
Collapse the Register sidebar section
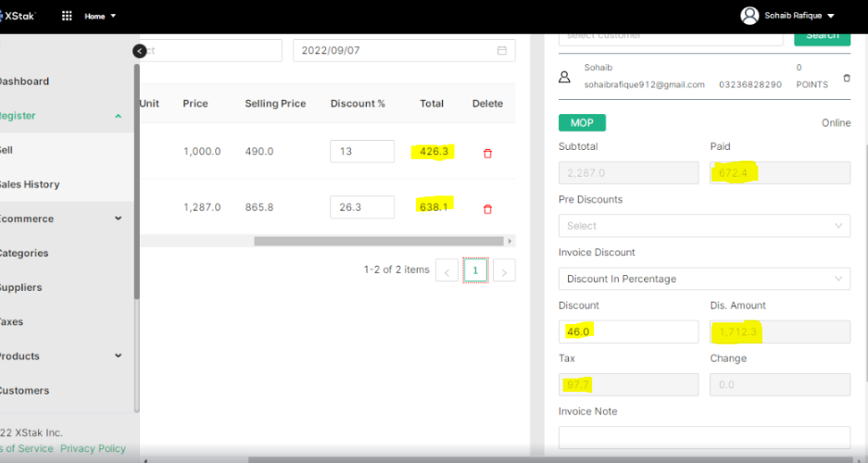coord(118,117)
